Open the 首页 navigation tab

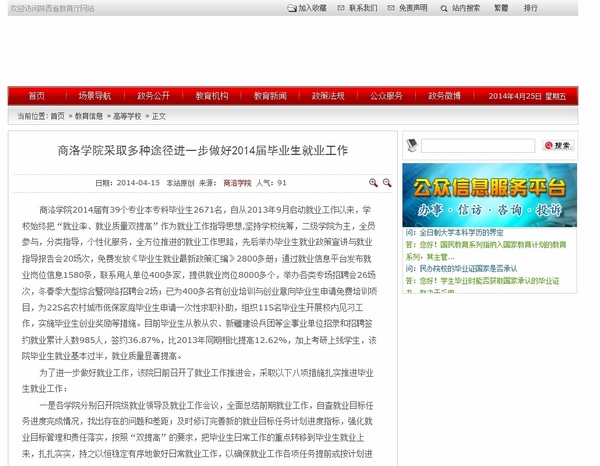coord(37,96)
